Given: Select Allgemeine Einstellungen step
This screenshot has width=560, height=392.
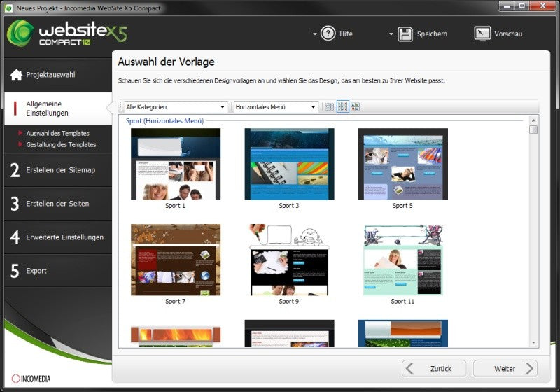Looking at the screenshot, I should pyautogui.click(x=58, y=108).
